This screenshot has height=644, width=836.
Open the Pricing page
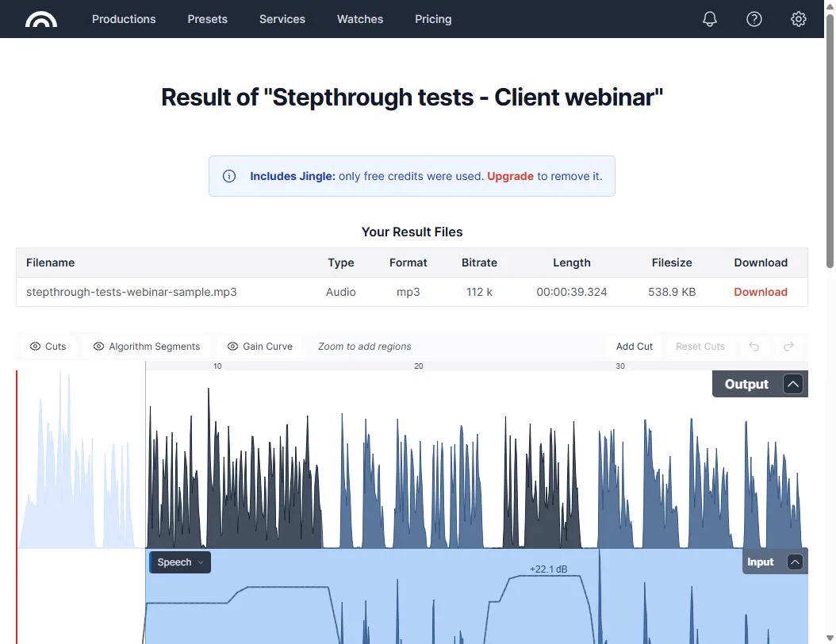coord(433,19)
